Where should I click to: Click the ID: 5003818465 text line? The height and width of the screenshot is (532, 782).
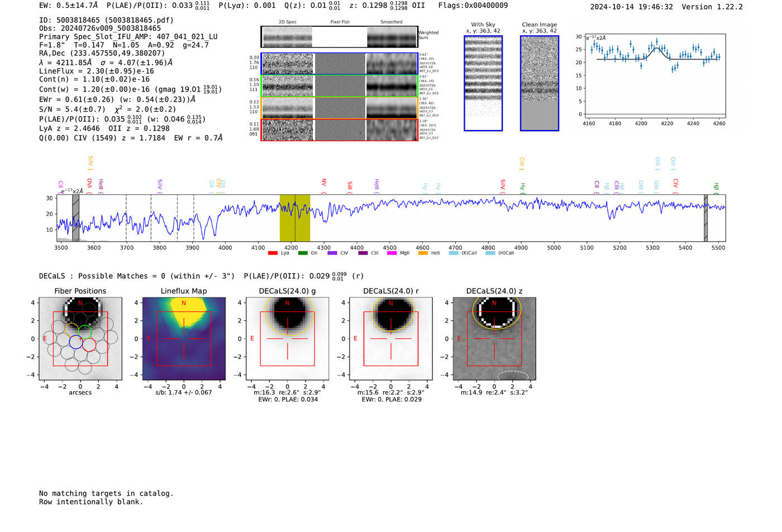pos(106,20)
